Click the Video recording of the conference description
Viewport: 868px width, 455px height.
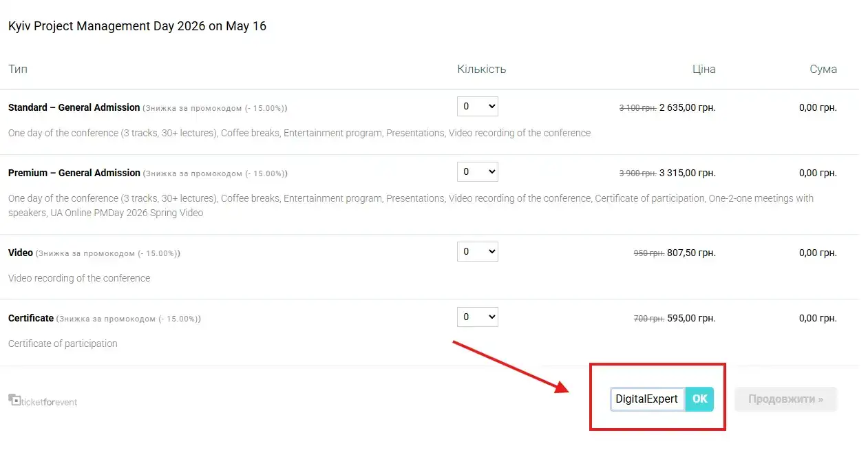click(x=79, y=278)
